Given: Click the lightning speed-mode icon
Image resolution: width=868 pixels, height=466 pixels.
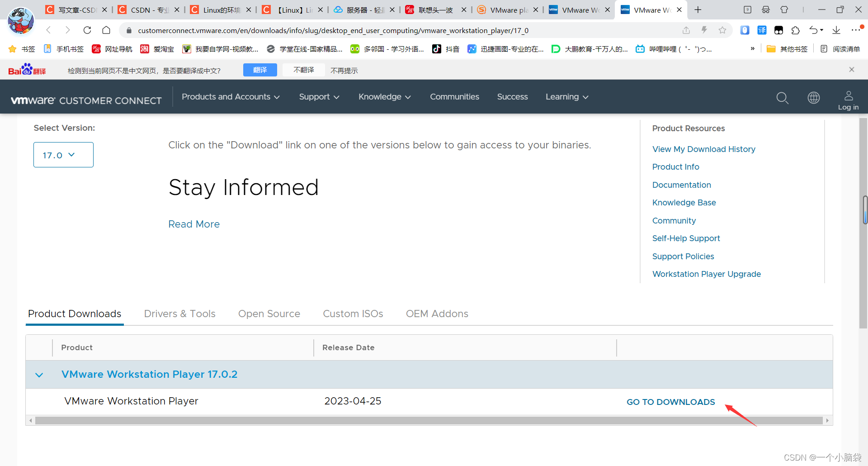Looking at the screenshot, I should [704, 30].
